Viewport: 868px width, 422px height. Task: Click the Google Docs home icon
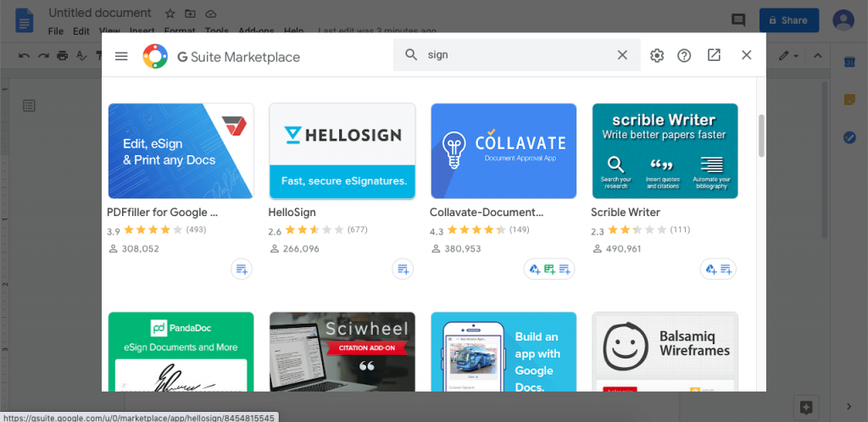point(25,20)
